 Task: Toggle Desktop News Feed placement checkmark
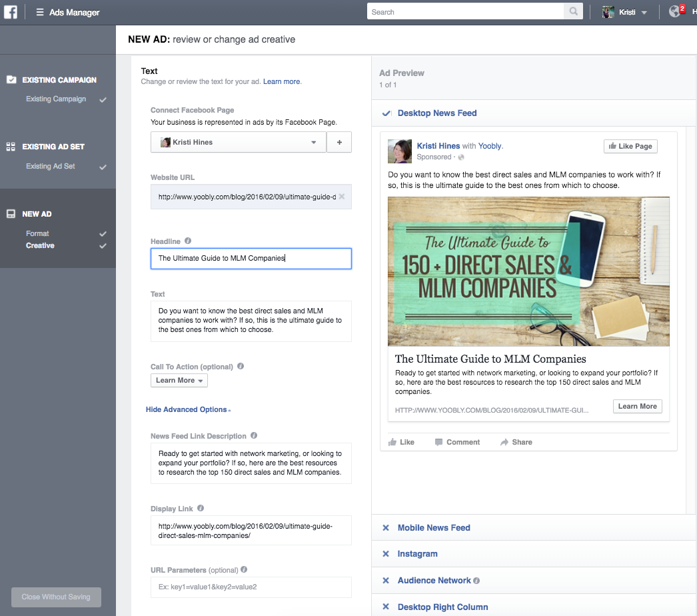tap(386, 113)
